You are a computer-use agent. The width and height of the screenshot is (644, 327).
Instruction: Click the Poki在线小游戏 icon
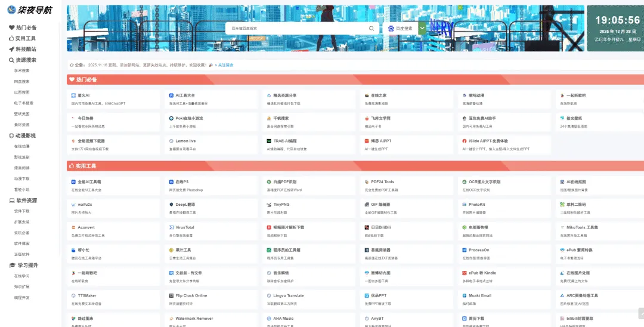(171, 118)
